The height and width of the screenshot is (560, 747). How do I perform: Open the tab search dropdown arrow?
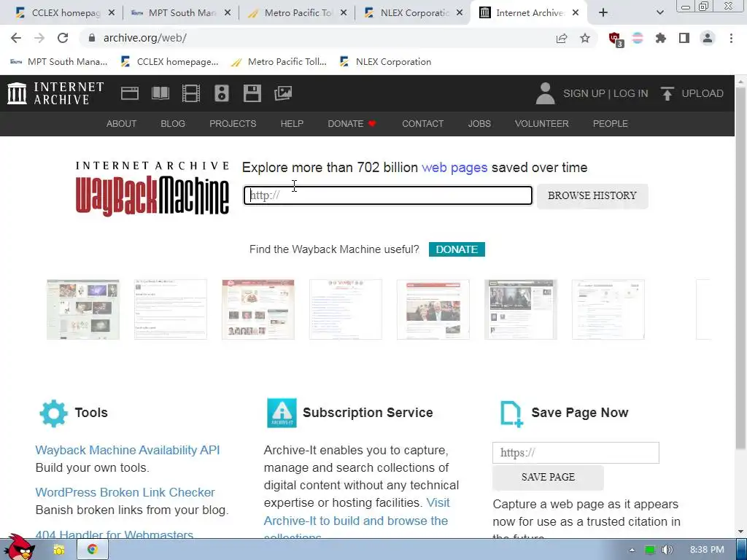coord(659,13)
